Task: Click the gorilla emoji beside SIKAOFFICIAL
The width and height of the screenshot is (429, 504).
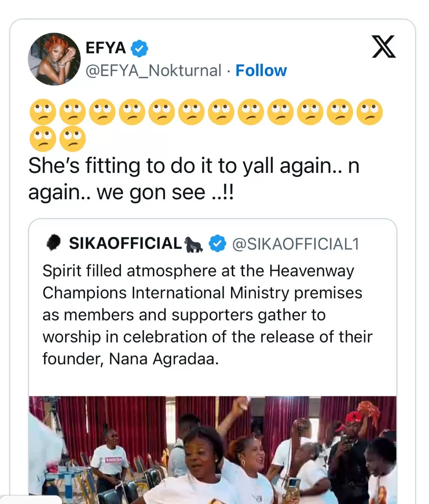Action: pyautogui.click(x=194, y=244)
